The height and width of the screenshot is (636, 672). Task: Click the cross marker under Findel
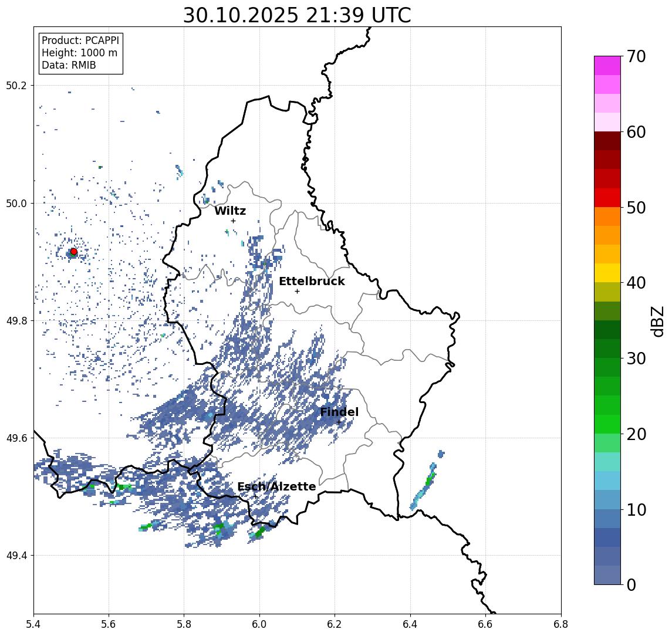(339, 422)
